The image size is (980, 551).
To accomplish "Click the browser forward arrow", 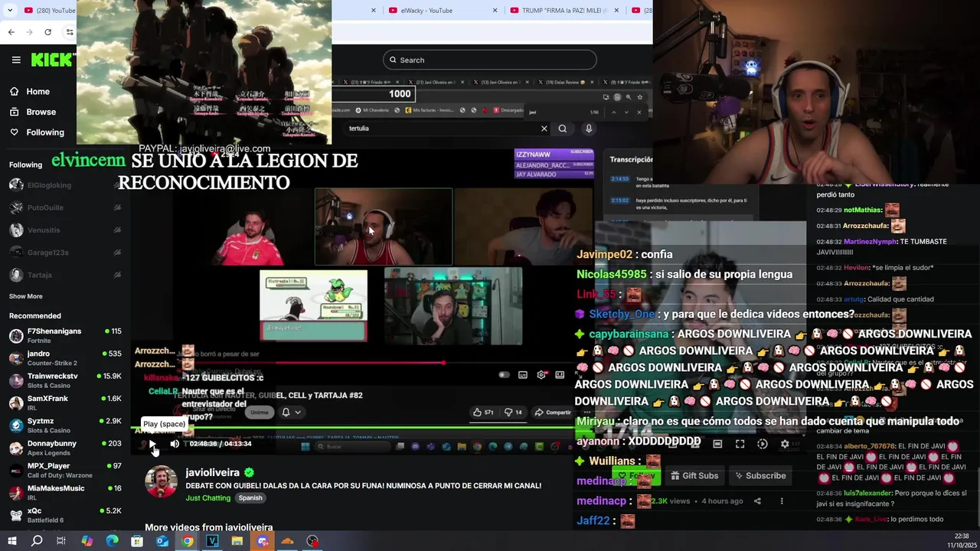I will [29, 32].
